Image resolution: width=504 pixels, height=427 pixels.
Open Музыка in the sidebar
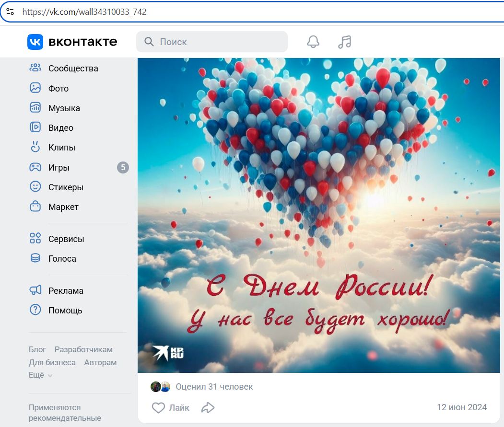pyautogui.click(x=64, y=108)
